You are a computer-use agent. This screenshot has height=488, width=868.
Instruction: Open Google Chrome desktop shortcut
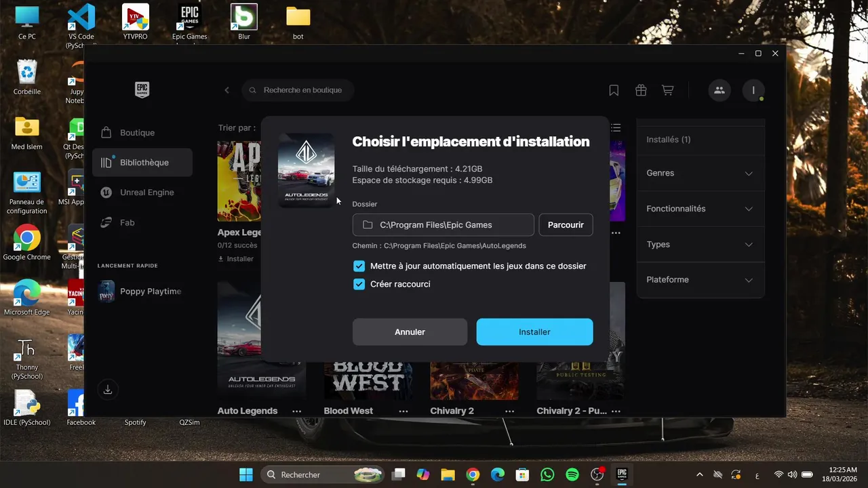click(27, 243)
